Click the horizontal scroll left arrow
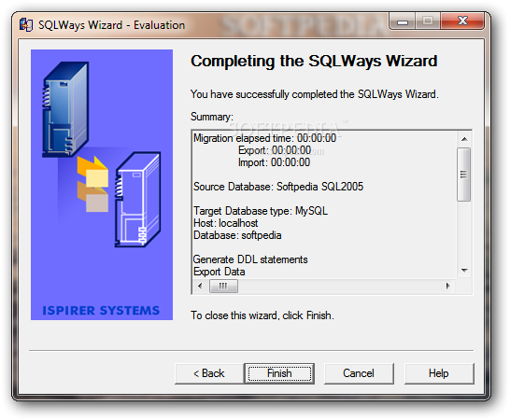The image size is (510, 420). (x=200, y=287)
